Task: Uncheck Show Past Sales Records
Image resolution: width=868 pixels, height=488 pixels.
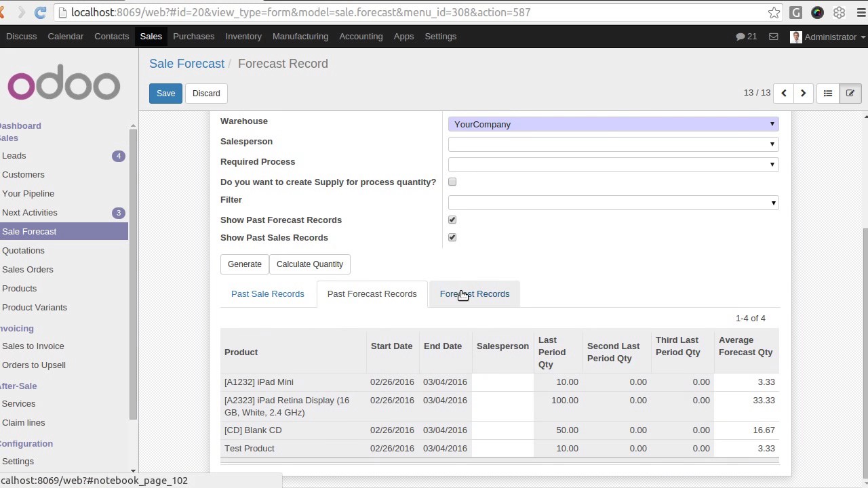Action: pos(452,237)
